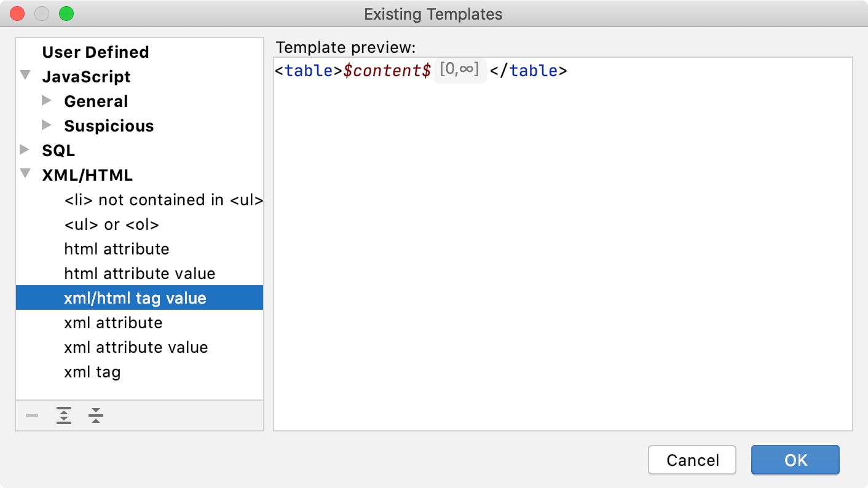Select the "<ul> or <ol>" template
The height and width of the screenshot is (488, 868).
[111, 224]
